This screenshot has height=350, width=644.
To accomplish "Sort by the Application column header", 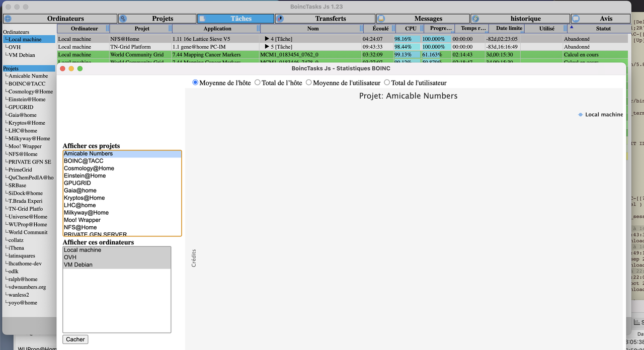I will (x=217, y=29).
